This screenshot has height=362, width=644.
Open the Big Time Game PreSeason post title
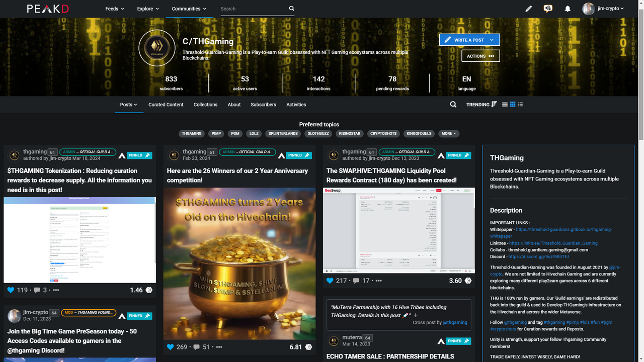[x=72, y=340]
